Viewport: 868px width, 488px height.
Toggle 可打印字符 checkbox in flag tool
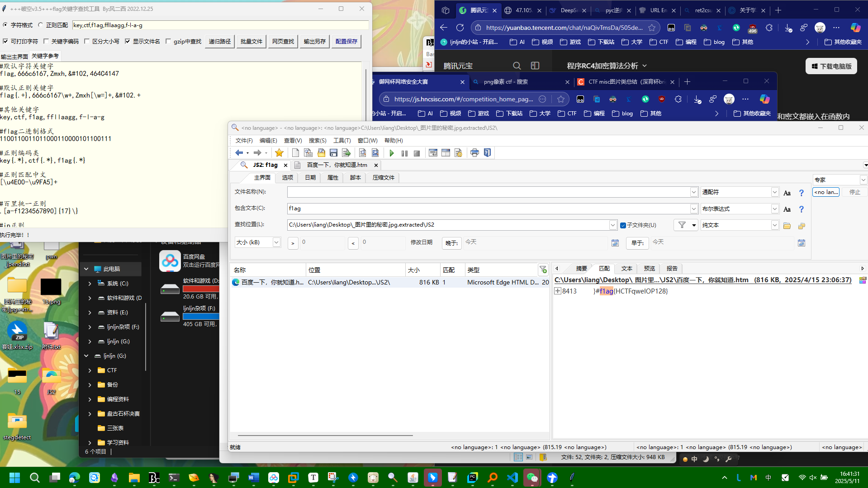5,41
